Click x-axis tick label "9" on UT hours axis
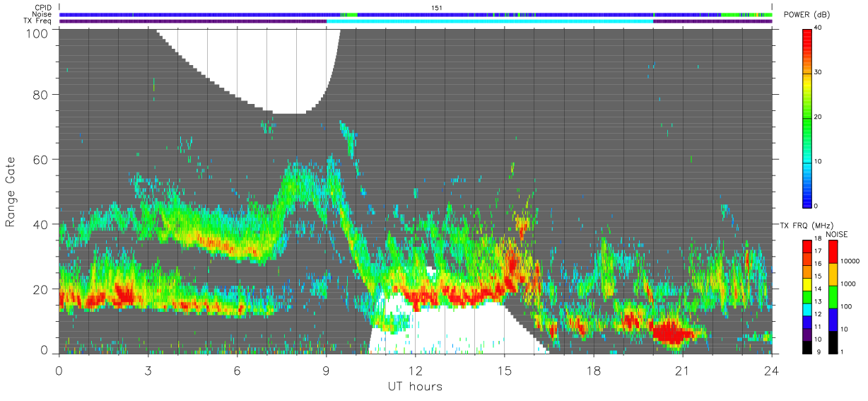Screen dimensions: 868x401 pyautogui.click(x=327, y=371)
